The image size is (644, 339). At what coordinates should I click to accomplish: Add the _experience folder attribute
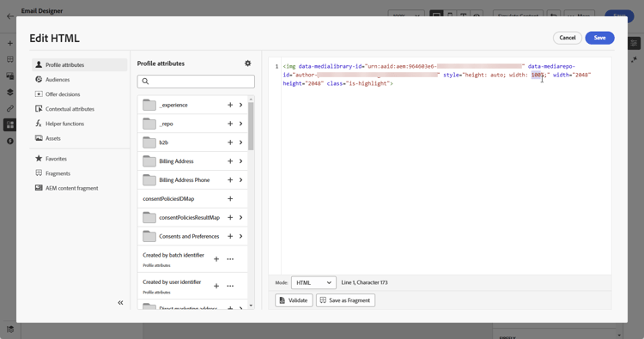230,105
